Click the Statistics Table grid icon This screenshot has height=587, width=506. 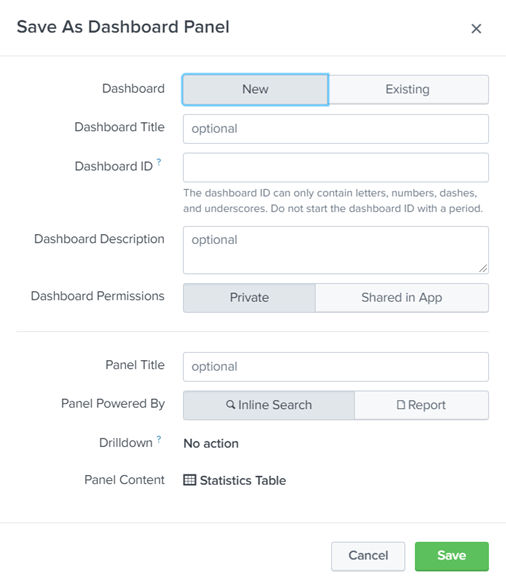(189, 480)
